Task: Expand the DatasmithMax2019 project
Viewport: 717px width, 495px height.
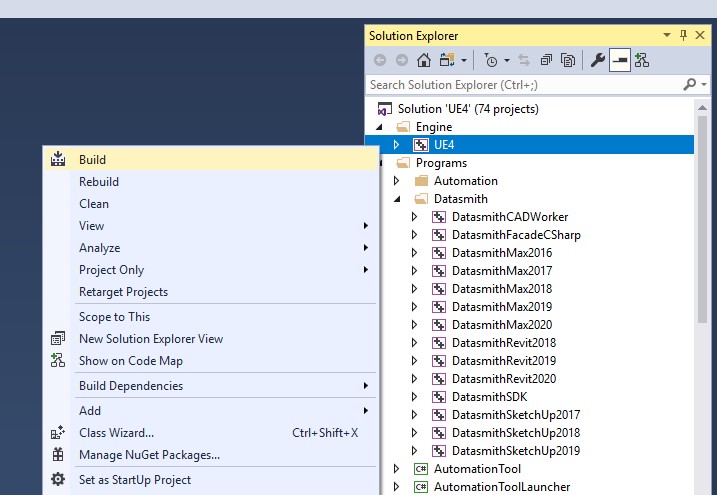Action: (414, 307)
